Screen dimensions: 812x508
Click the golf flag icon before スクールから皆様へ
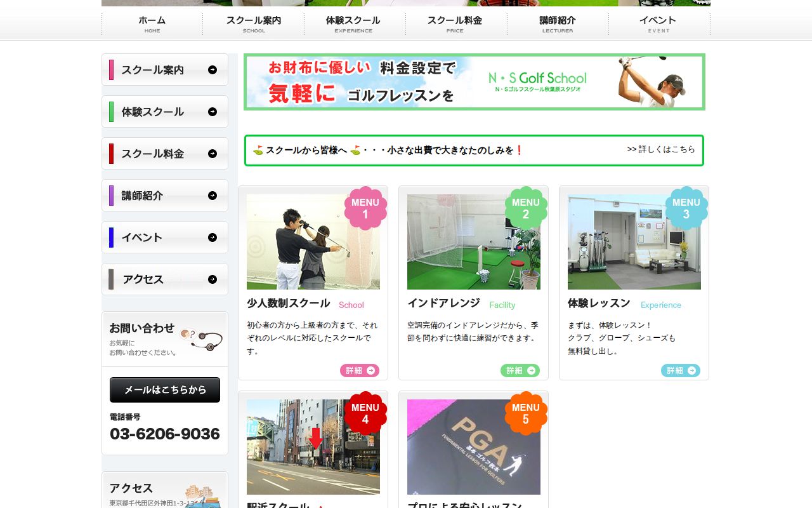(x=258, y=150)
